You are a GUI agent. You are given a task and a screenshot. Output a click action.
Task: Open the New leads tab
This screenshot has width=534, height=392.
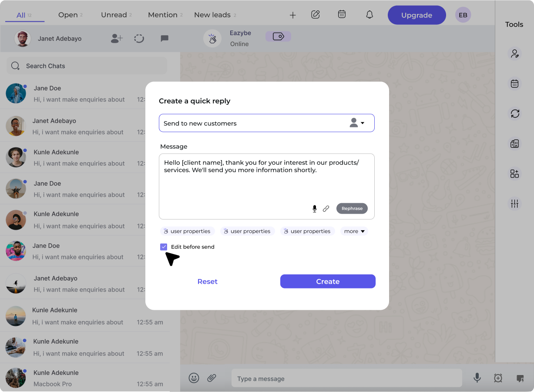[212, 14]
